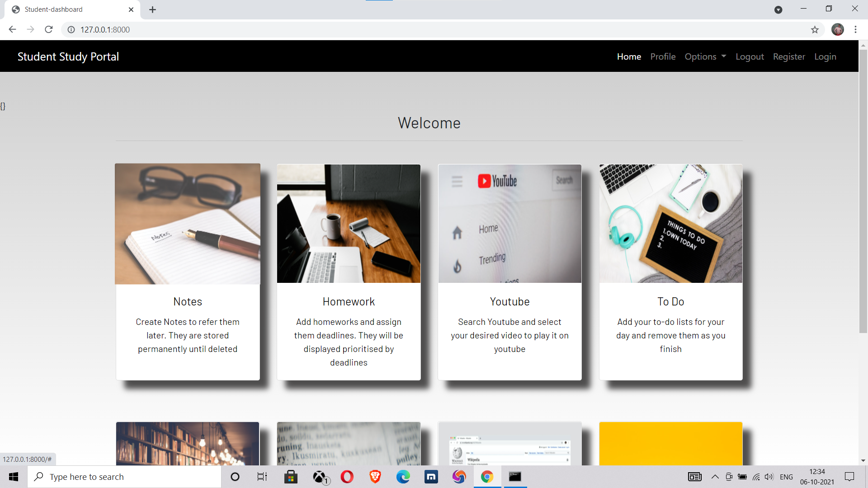Open Microsoft Edge from the taskbar
Screen dimensions: 868x488
coord(403,477)
